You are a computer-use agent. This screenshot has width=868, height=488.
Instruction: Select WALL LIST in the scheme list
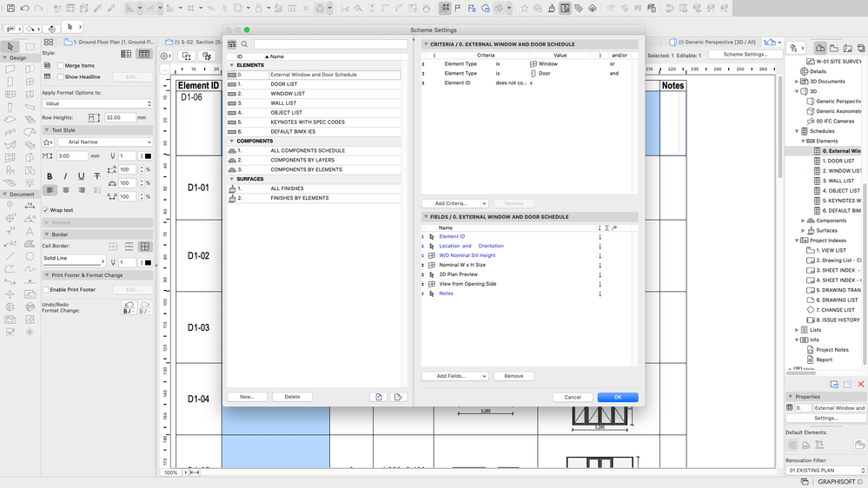point(283,103)
